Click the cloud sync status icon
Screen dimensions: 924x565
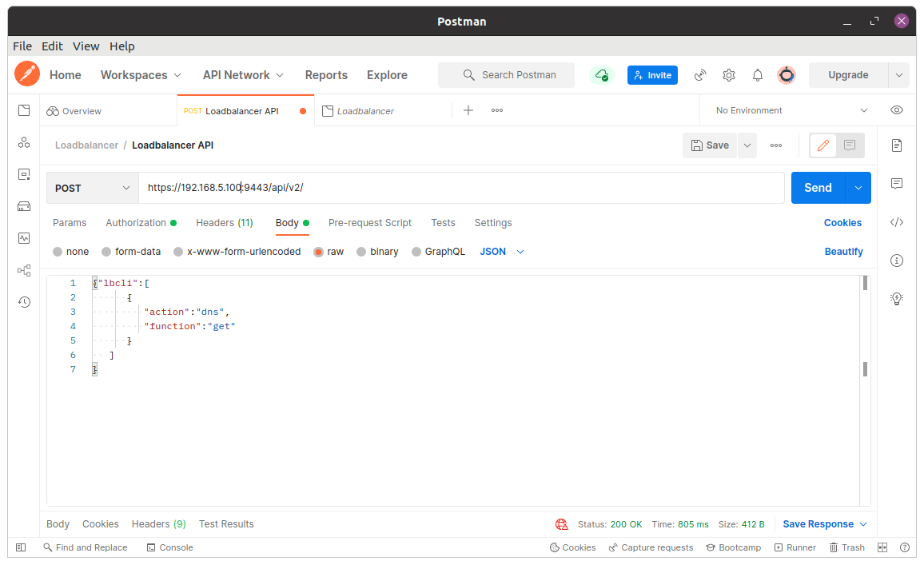click(x=602, y=75)
